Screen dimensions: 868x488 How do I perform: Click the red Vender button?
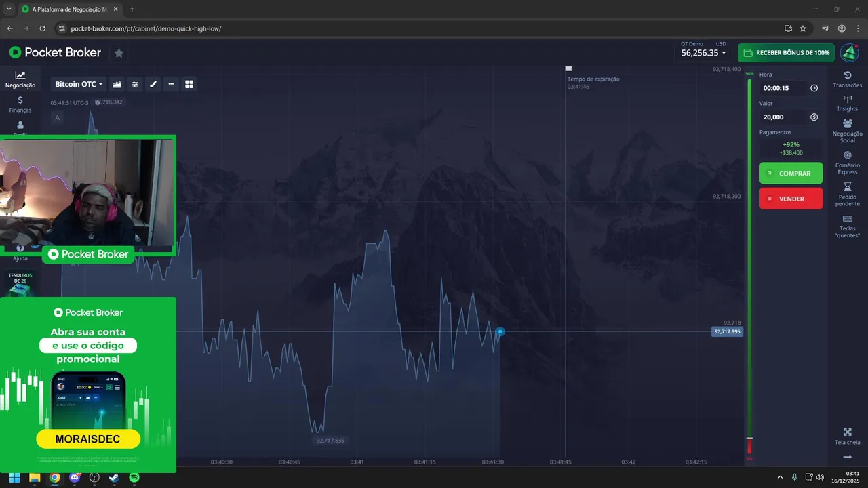[791, 199]
